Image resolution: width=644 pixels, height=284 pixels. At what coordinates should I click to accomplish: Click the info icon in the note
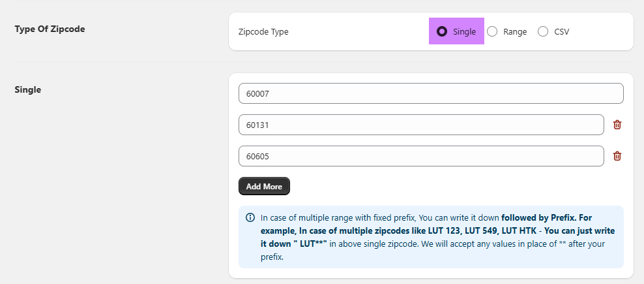click(x=250, y=217)
